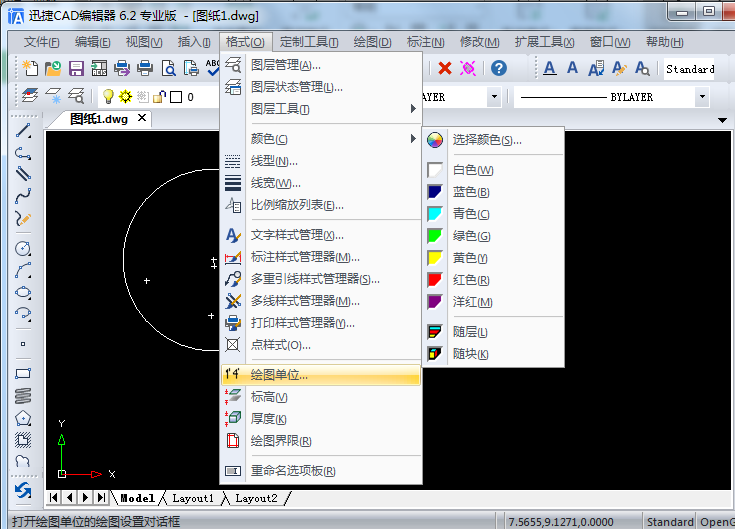Viewport: 735px width, 529px height.
Task: Open the 绘图(D) menu
Action: pos(372,42)
